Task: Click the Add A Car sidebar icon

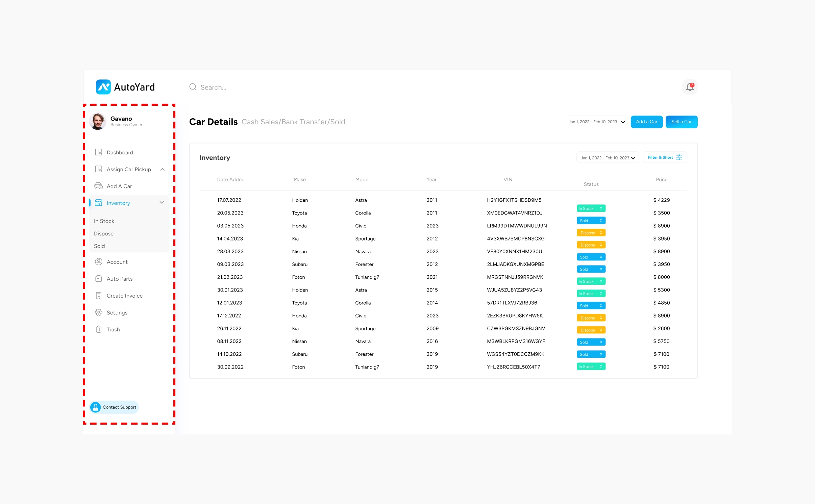Action: (98, 186)
